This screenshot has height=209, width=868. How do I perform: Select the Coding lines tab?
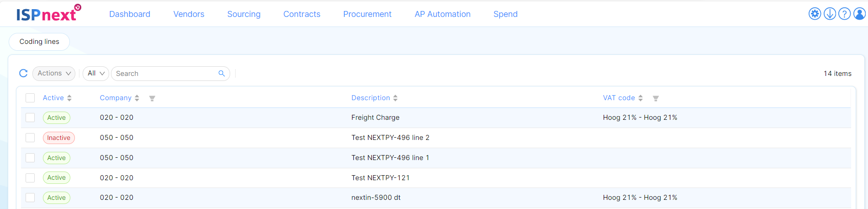39,42
